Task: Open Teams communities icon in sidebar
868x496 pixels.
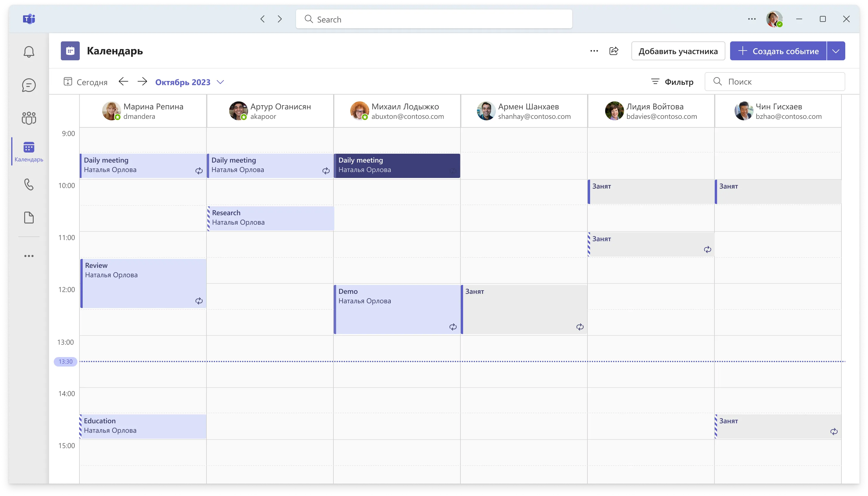Action: click(x=29, y=118)
